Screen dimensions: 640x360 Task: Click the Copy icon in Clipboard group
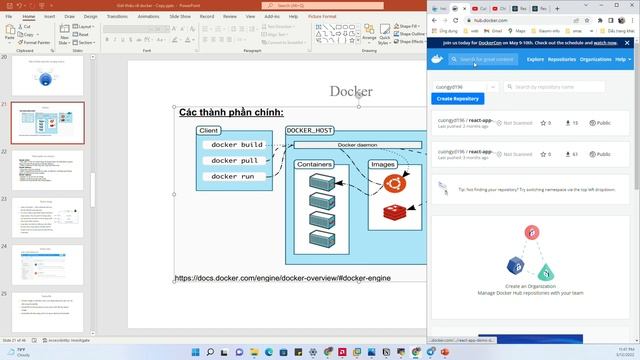pos(20,34)
